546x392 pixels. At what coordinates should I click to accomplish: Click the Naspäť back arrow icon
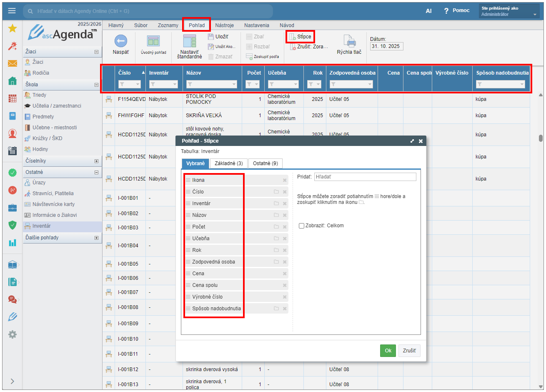(x=120, y=41)
